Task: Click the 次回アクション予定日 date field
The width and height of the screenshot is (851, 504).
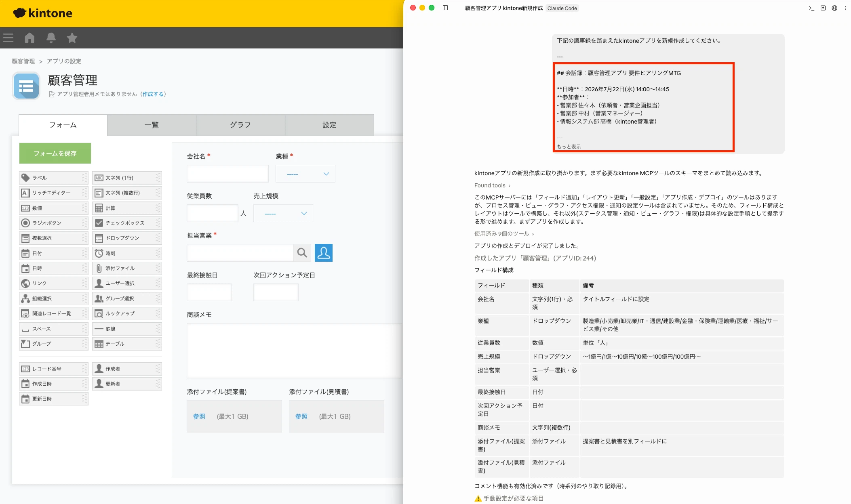Action: click(276, 292)
